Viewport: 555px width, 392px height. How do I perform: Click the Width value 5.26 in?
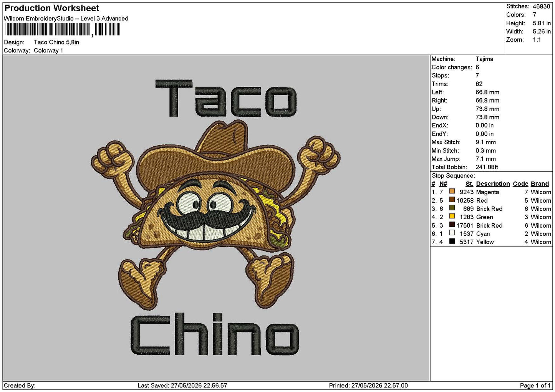pos(542,31)
